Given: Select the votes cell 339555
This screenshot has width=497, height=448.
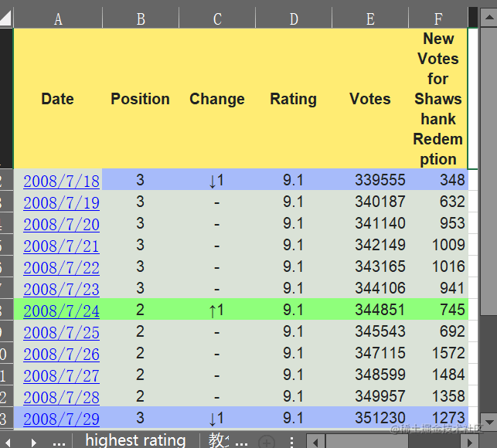Looking at the screenshot, I should [x=370, y=180].
